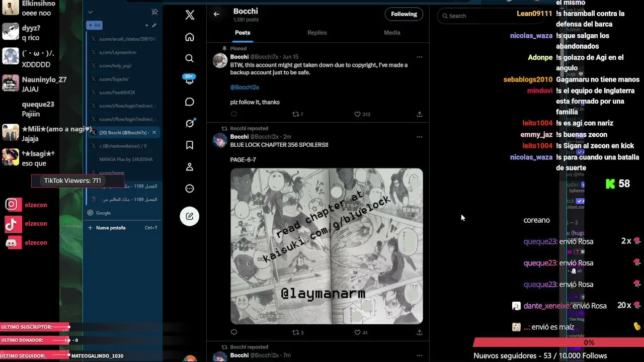This screenshot has height=362, width=644.
Task: Click the Following button on Bocchi's profile
Action: pos(404,14)
